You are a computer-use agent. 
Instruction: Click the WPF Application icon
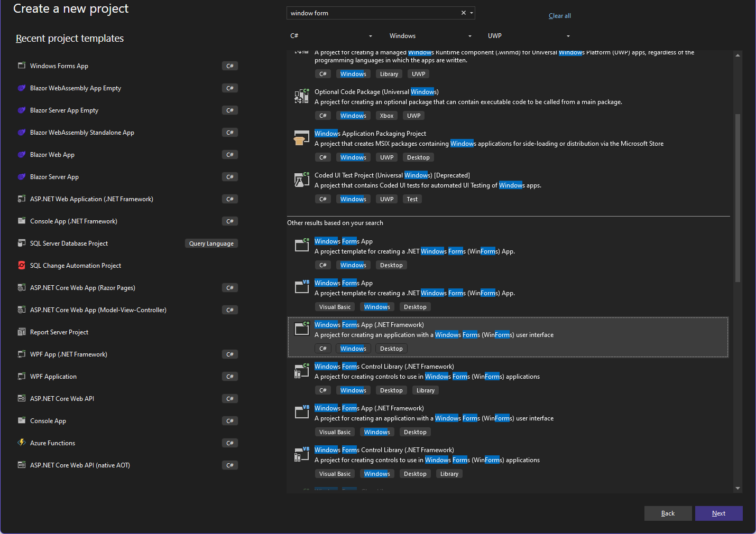[x=22, y=376]
